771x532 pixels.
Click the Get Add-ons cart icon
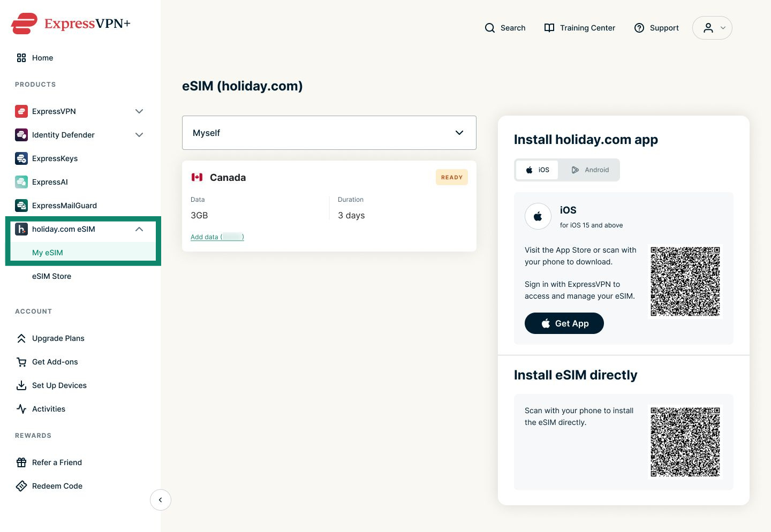click(x=21, y=362)
